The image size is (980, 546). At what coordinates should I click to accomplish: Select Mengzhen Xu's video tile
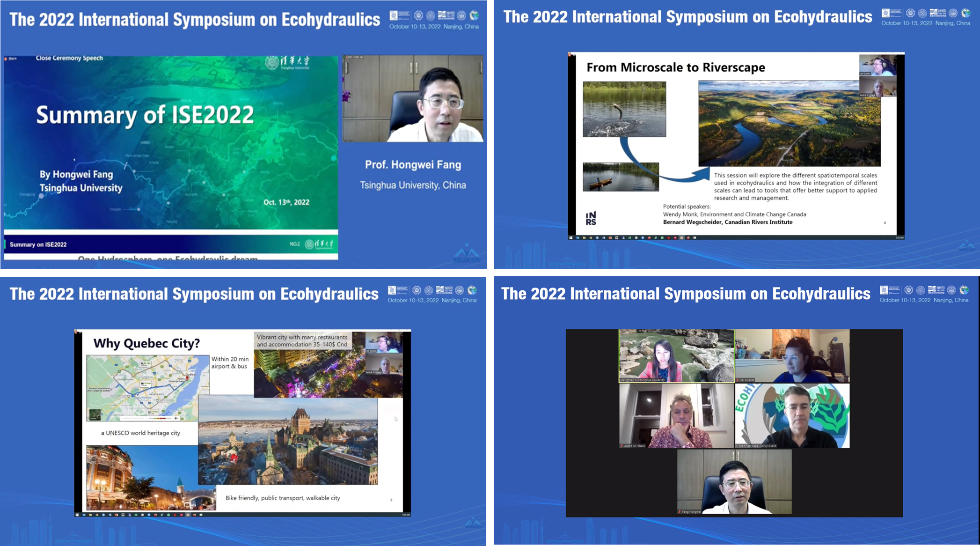pyautogui.click(x=676, y=356)
